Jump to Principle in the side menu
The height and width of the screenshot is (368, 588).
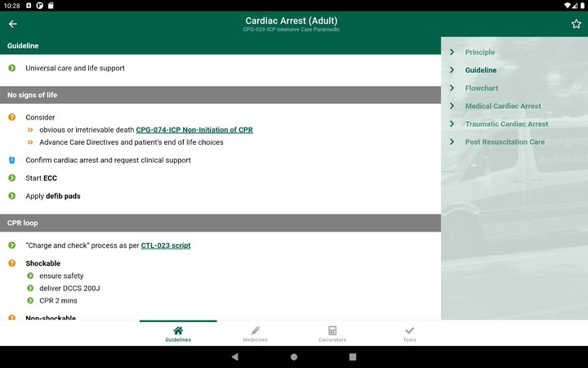479,52
